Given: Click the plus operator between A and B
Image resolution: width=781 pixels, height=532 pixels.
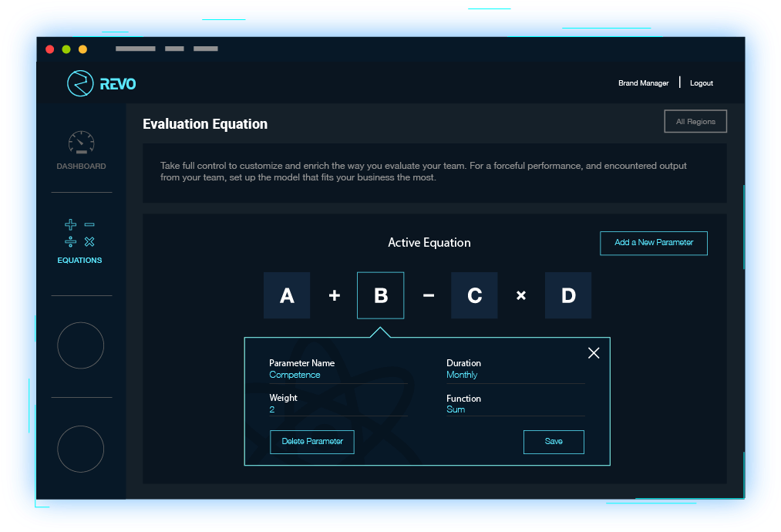Looking at the screenshot, I should coord(334,295).
